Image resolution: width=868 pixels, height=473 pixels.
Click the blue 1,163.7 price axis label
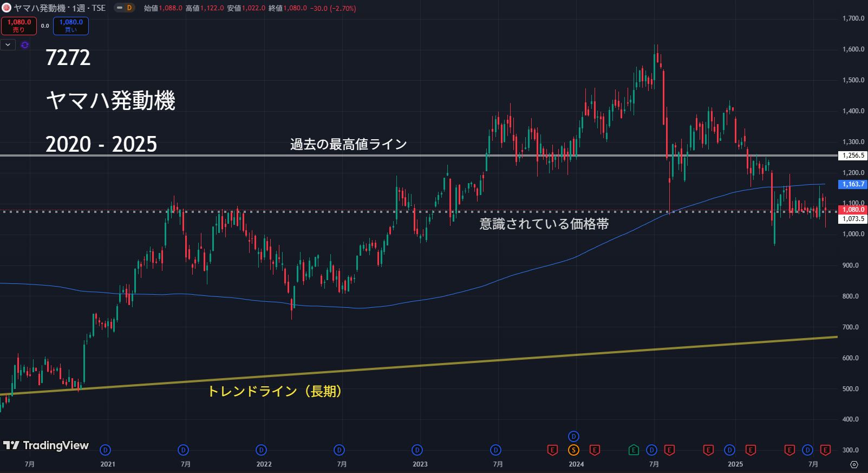pos(852,184)
